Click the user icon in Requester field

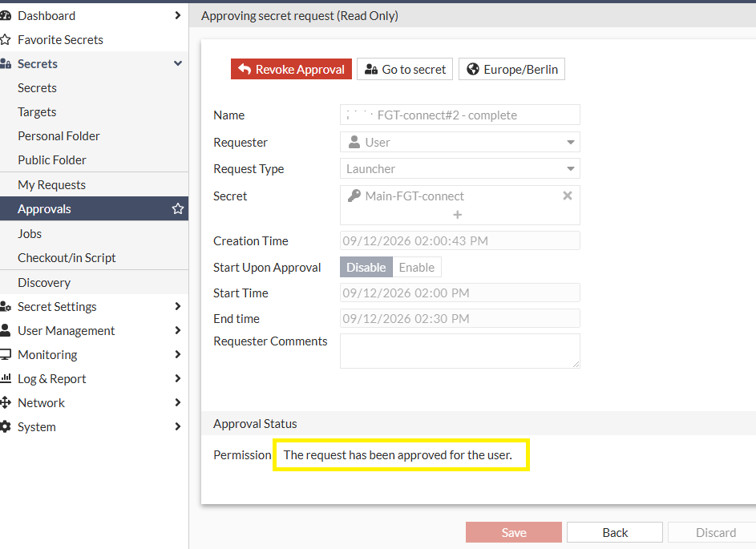[354, 142]
